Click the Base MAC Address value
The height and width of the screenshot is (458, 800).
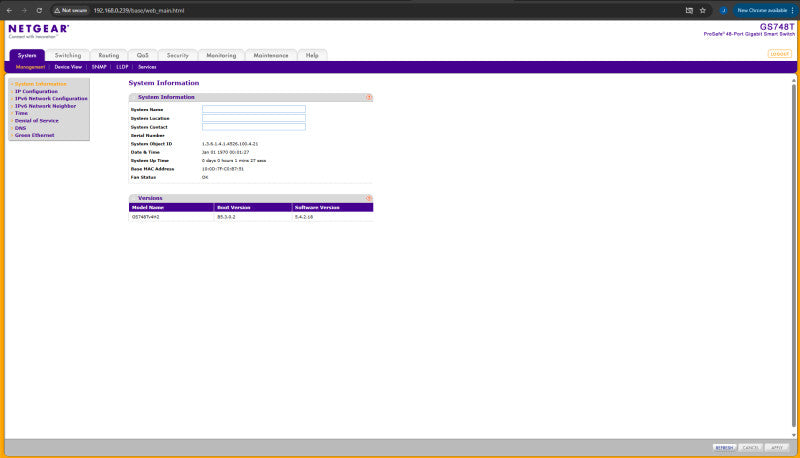pos(222,169)
